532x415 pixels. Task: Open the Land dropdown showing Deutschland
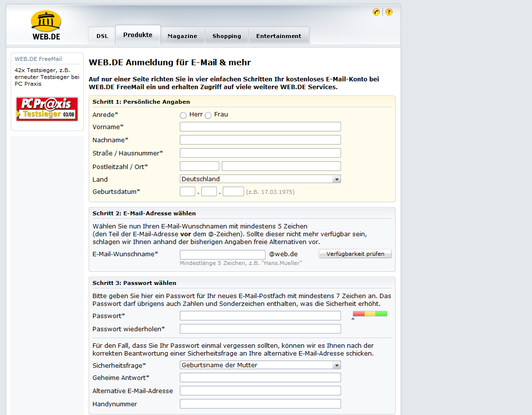tap(260, 179)
